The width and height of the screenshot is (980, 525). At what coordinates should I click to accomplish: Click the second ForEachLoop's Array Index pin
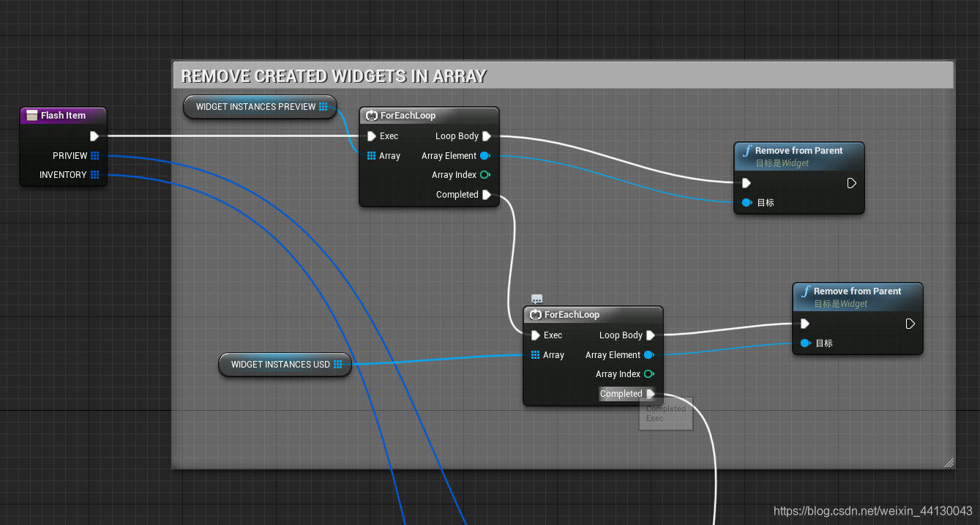tap(648, 374)
